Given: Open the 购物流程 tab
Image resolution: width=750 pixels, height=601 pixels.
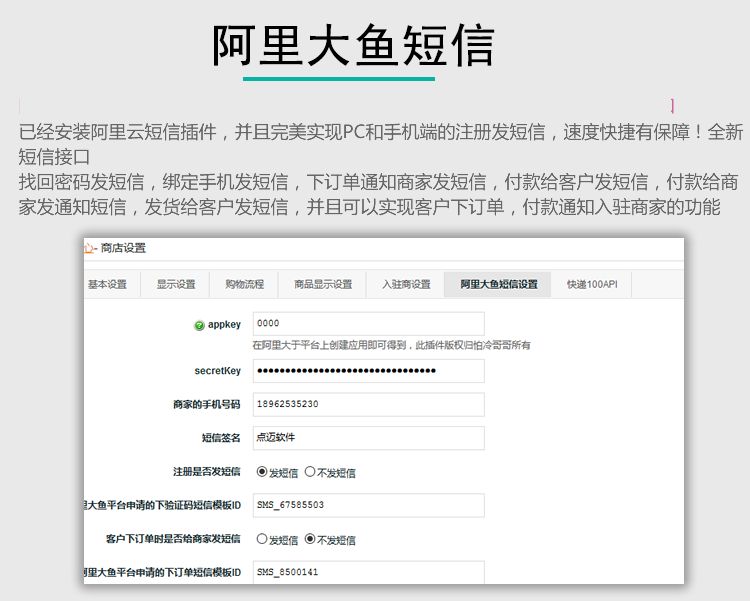Looking at the screenshot, I should (244, 284).
